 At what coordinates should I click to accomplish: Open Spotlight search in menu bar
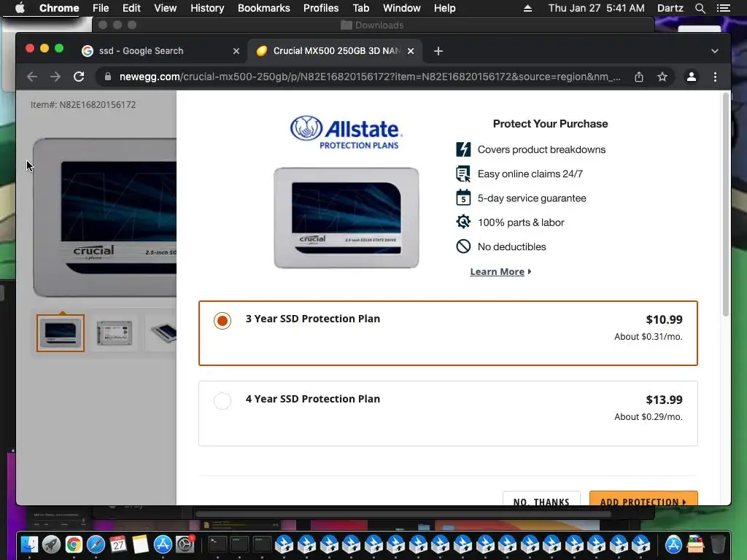700,8
